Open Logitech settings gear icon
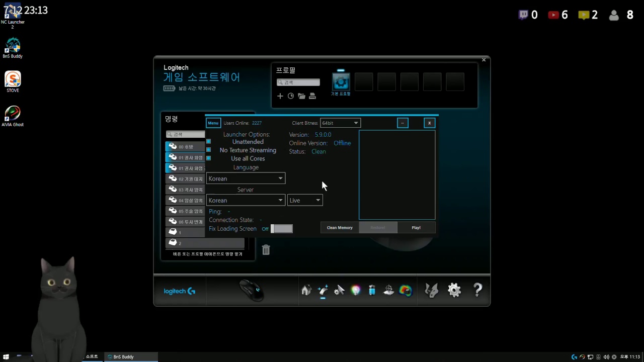644x362 pixels. coord(454,290)
